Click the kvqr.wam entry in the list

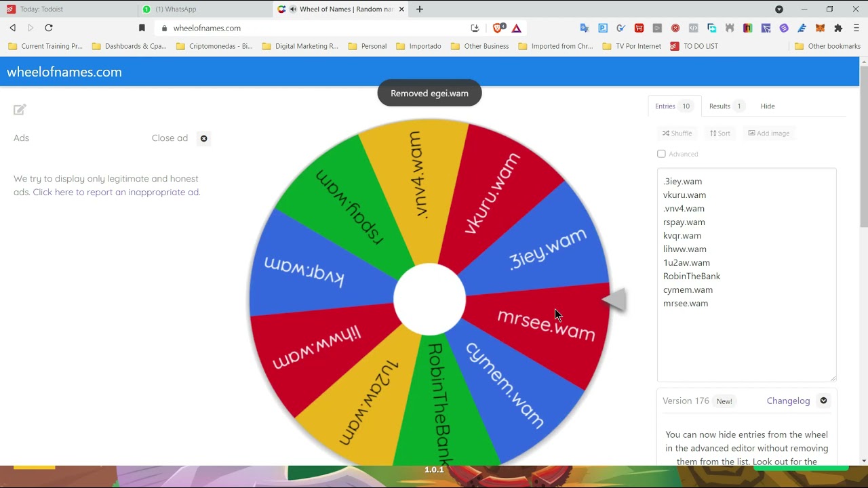coord(682,235)
